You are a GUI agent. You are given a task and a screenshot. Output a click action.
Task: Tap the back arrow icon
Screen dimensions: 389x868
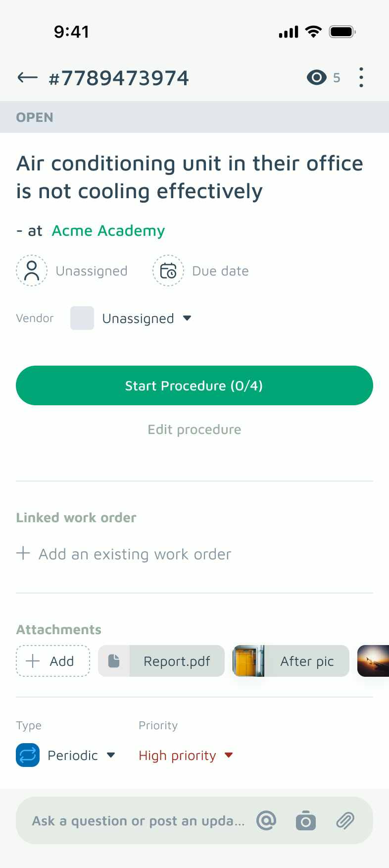28,77
